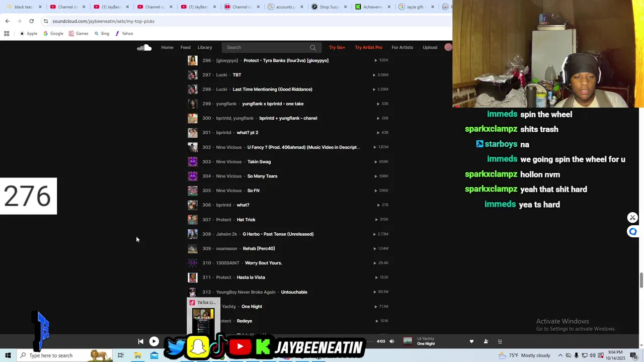Click the thumbnail of track 311 'Hasta la Vista'
The width and height of the screenshot is (644, 362).
click(193, 278)
